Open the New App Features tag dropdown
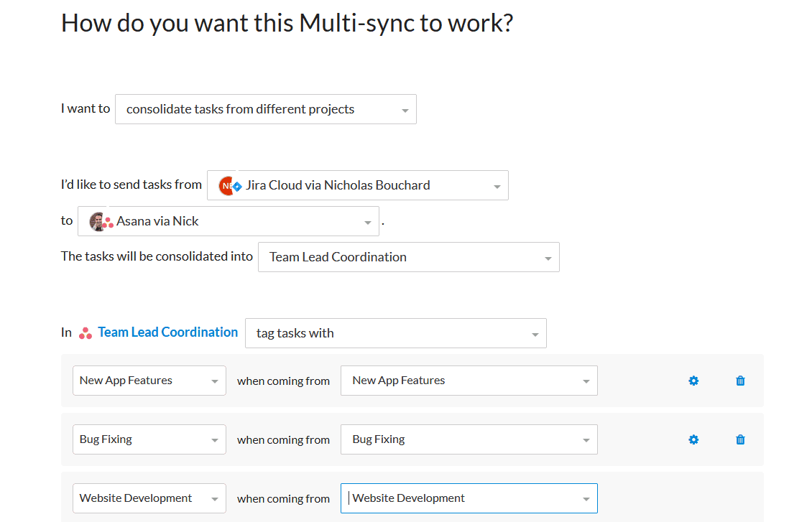The image size is (812, 522). pyautogui.click(x=149, y=381)
